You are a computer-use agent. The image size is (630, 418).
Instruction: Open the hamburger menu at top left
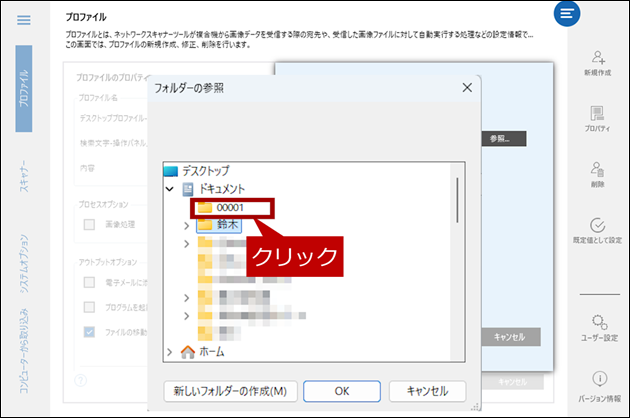pyautogui.click(x=25, y=21)
